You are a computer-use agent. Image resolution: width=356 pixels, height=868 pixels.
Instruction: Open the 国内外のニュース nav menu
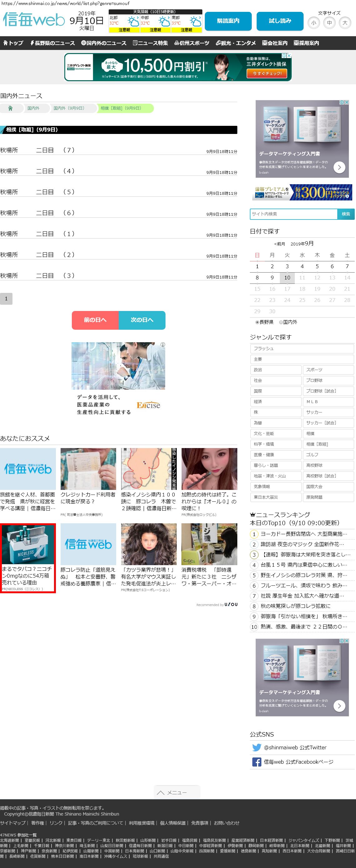click(104, 43)
